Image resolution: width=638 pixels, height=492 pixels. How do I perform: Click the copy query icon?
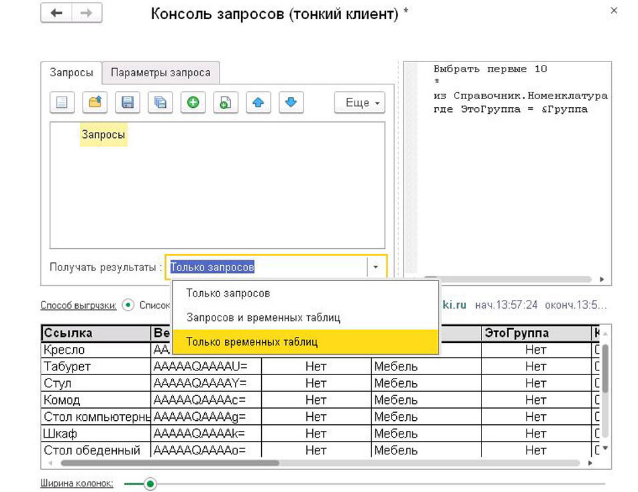tap(225, 102)
